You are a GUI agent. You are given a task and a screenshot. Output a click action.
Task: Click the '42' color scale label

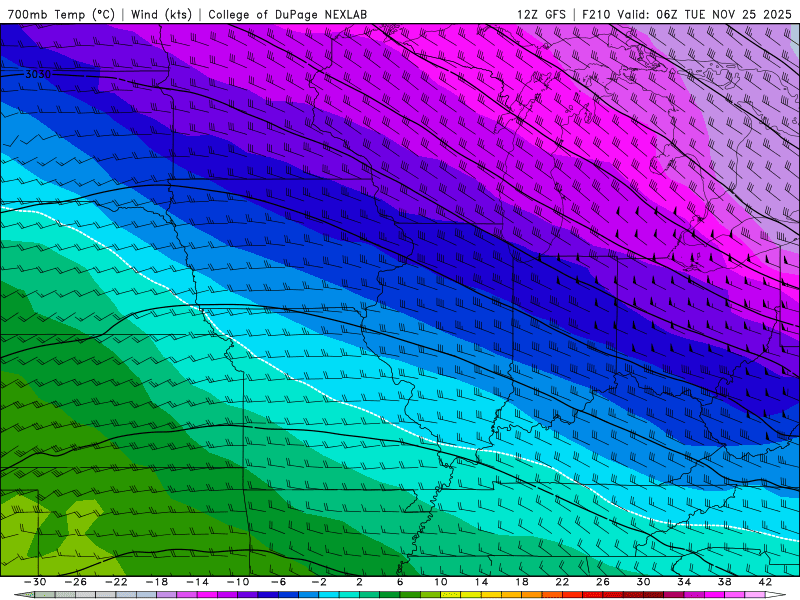[765, 582]
